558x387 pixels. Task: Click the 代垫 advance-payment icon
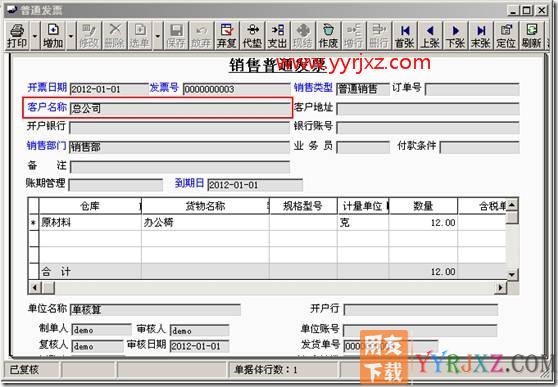[252, 36]
